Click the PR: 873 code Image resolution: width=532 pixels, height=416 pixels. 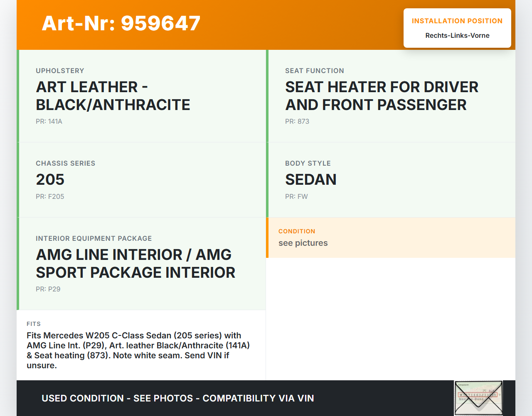(297, 122)
